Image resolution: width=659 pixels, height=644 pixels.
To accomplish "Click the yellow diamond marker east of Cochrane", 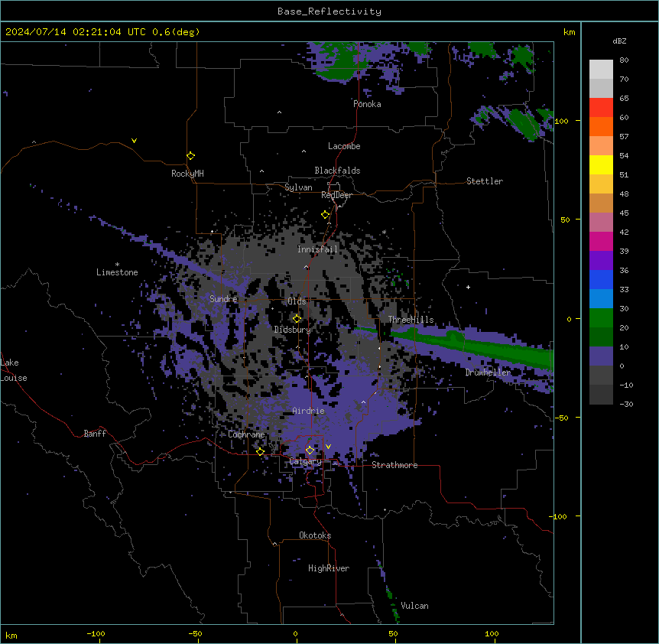I will click(260, 451).
